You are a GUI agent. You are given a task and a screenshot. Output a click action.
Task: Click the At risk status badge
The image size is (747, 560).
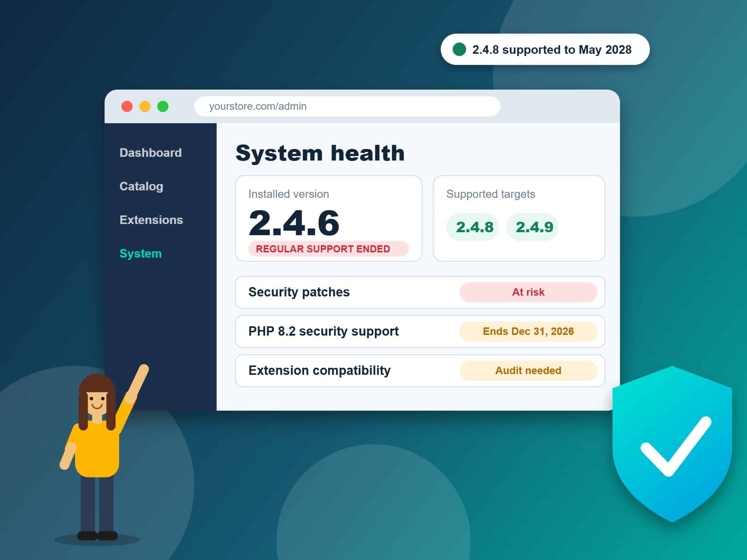528,292
